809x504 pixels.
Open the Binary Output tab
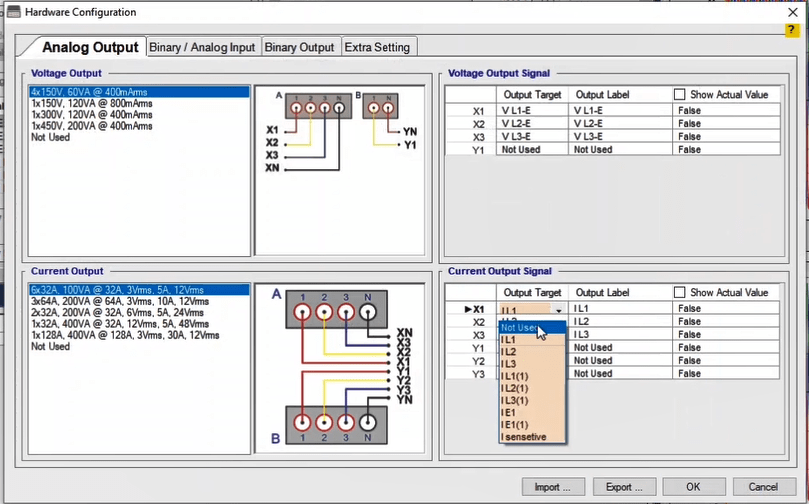299,47
